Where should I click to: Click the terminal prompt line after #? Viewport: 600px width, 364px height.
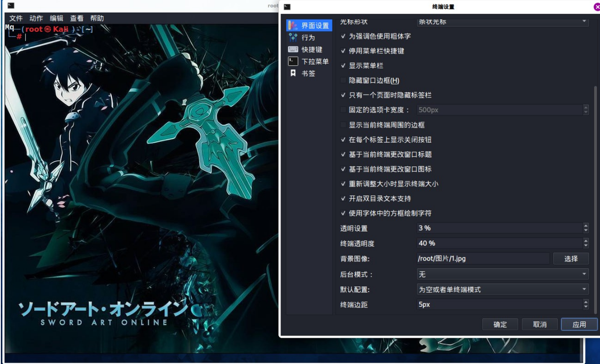(26, 37)
